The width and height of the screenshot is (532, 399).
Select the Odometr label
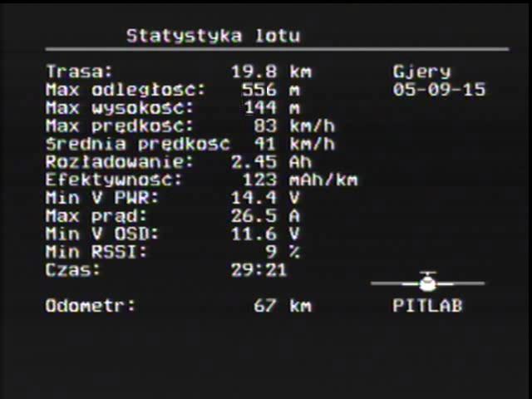click(x=91, y=305)
